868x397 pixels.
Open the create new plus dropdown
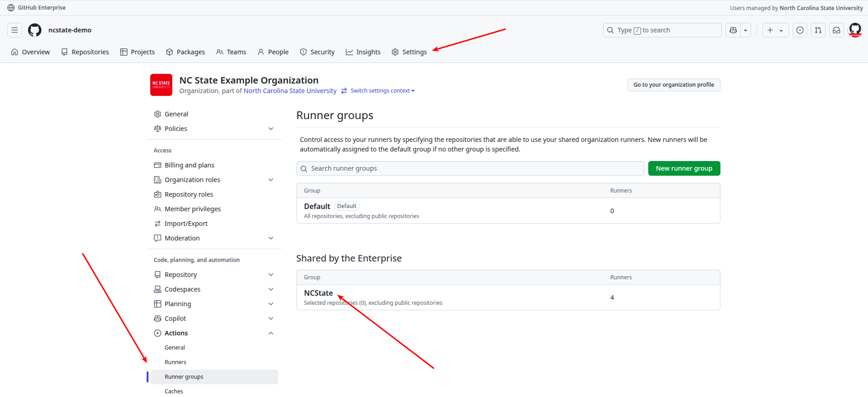pyautogui.click(x=775, y=30)
